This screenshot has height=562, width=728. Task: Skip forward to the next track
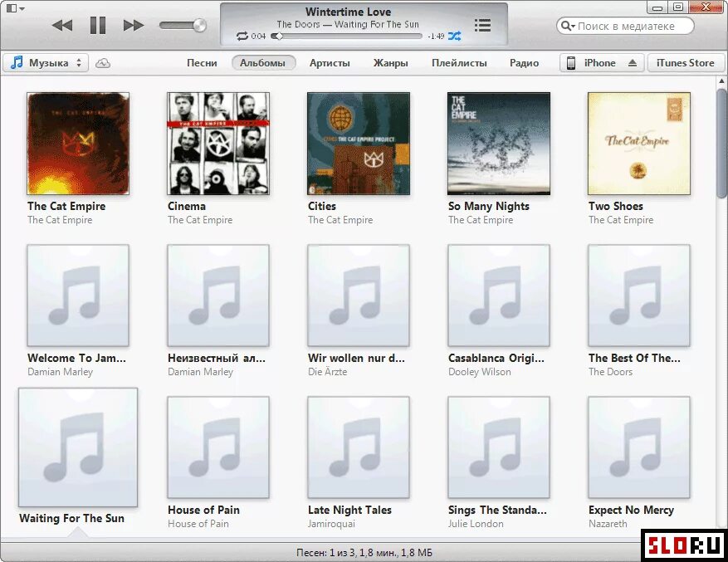tap(134, 25)
